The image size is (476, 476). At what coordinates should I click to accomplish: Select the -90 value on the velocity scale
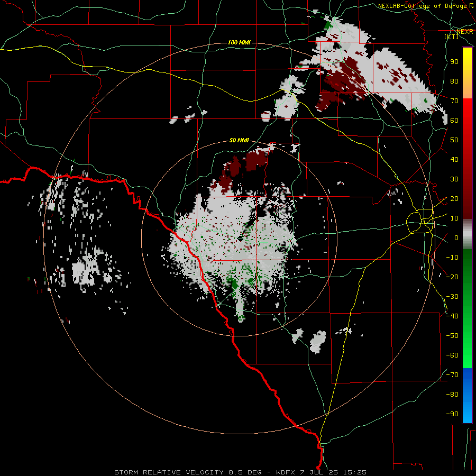click(x=452, y=414)
